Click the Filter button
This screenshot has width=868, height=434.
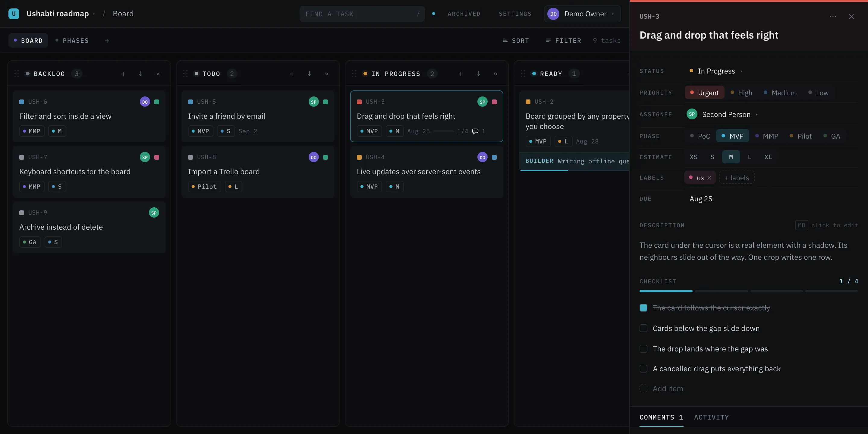coord(563,41)
